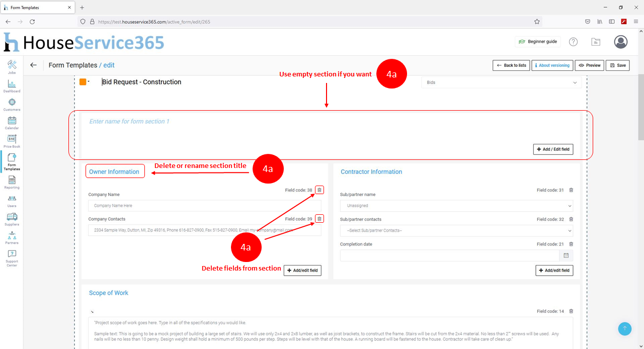Click the Back to lists button
Viewport: 644px width, 349px height.
pyautogui.click(x=511, y=65)
